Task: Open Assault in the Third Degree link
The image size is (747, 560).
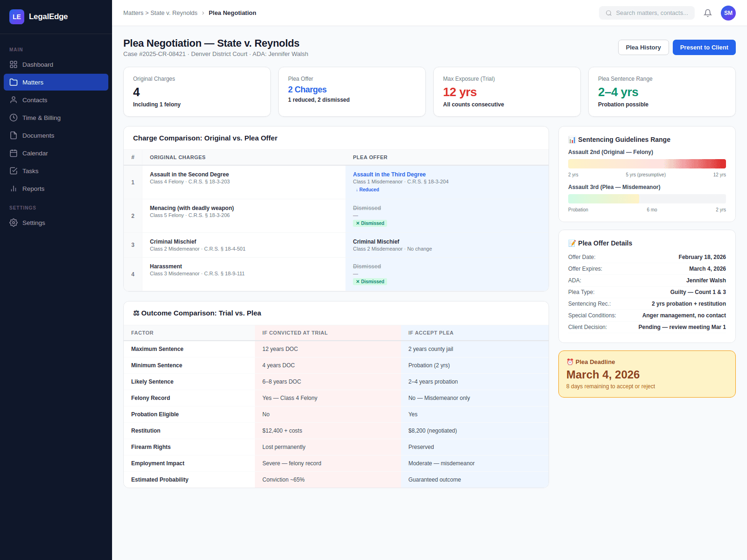Action: tap(389, 175)
